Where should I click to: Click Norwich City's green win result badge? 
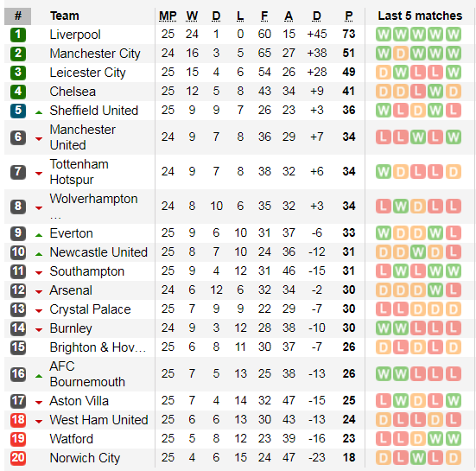click(x=418, y=458)
